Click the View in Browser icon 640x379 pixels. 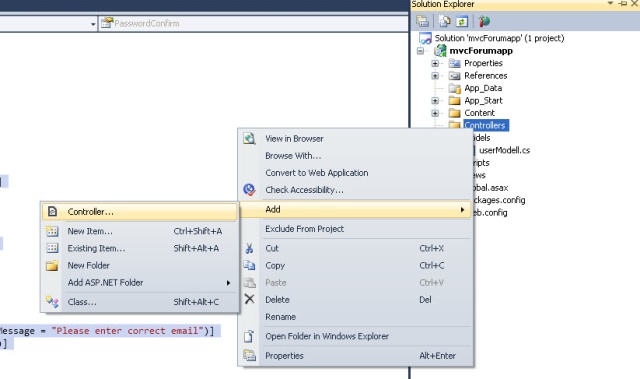click(249, 139)
